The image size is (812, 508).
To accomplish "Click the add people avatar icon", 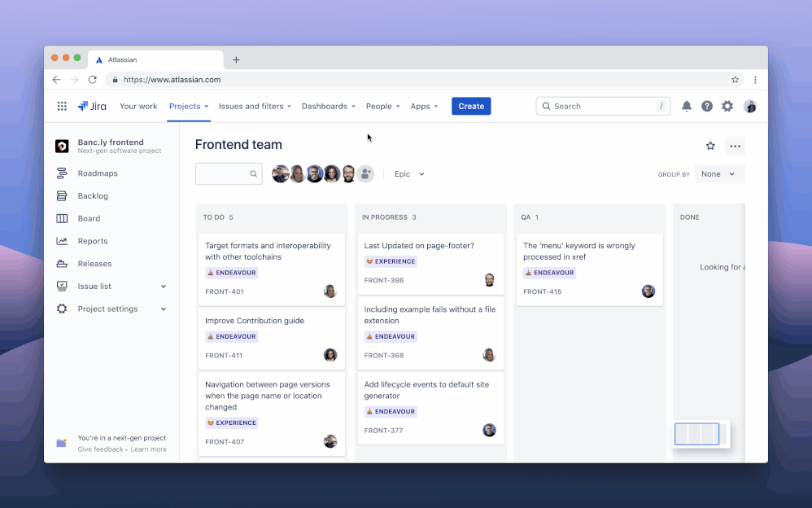I will coord(366,173).
